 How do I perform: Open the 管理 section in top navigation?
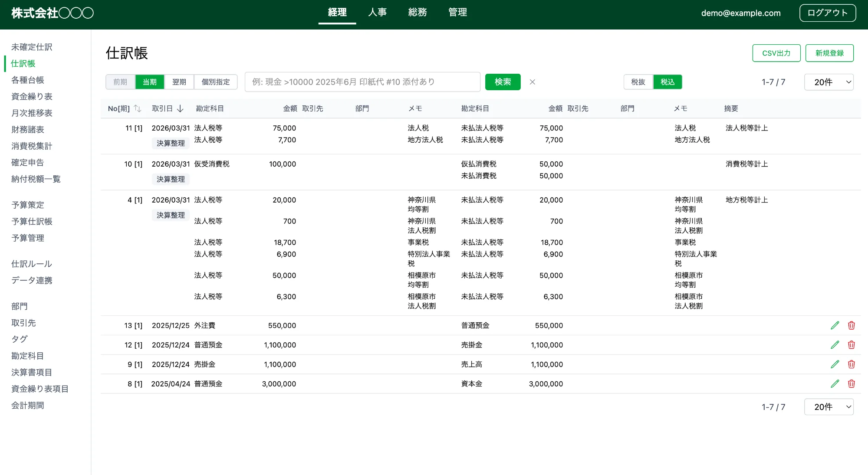pos(457,12)
